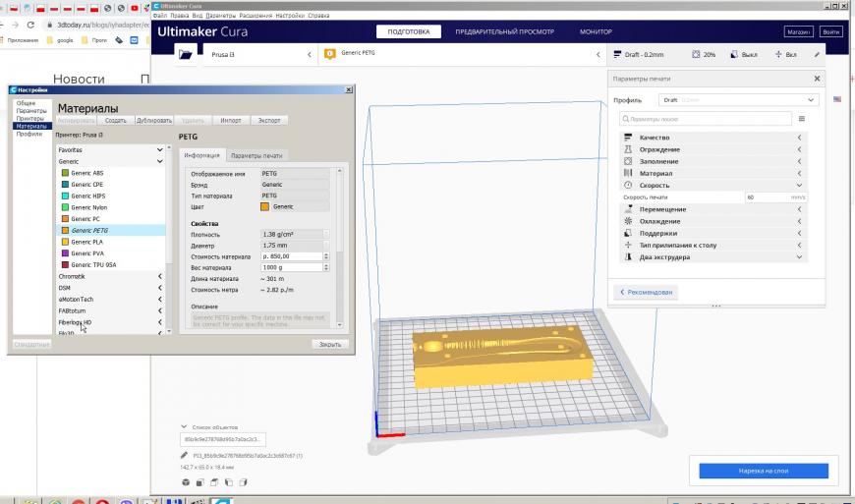Image resolution: width=855 pixels, height=504 pixels.
Task: Click the Draft 0.2mm profile icon in header
Action: tap(617, 54)
